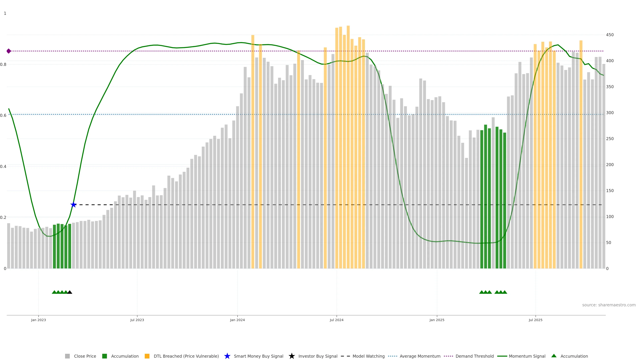Toggle Momentum Signal line in legend
This screenshot has height=362, width=644.
pos(527,356)
